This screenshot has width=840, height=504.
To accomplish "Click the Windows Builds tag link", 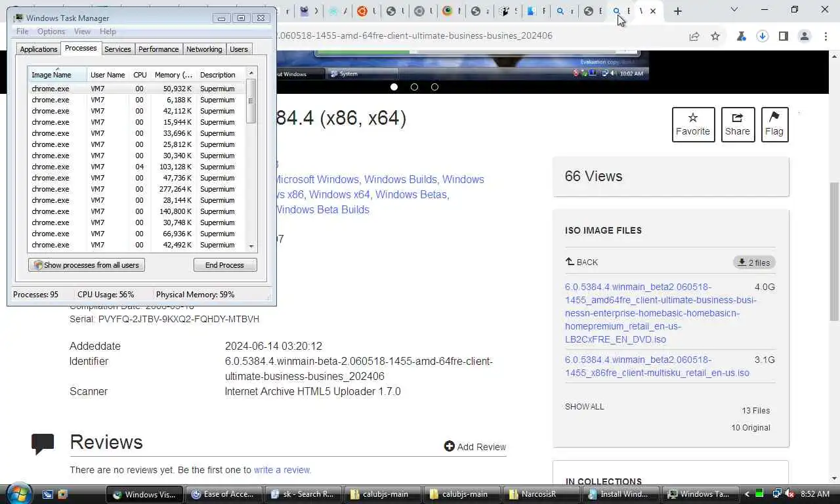I will (400, 179).
